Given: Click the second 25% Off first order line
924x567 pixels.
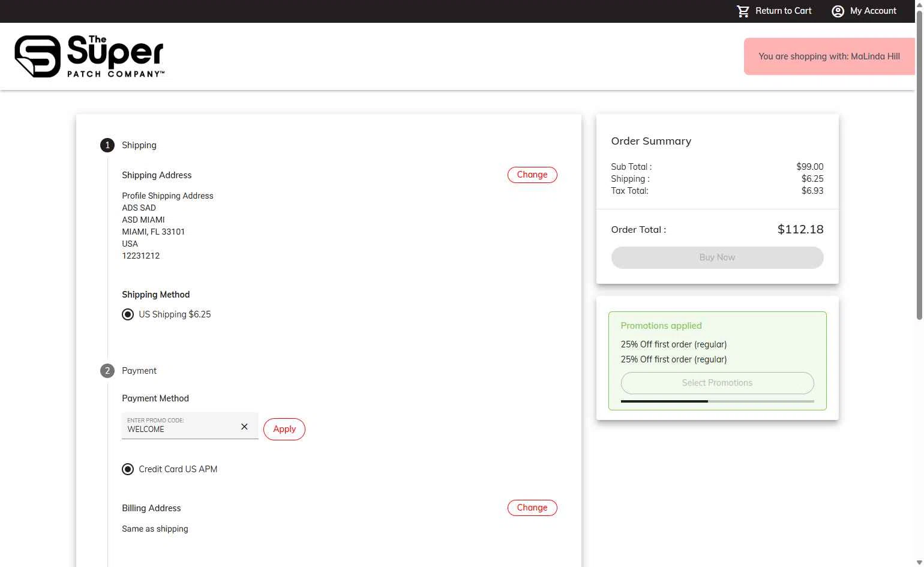Looking at the screenshot, I should (674, 359).
